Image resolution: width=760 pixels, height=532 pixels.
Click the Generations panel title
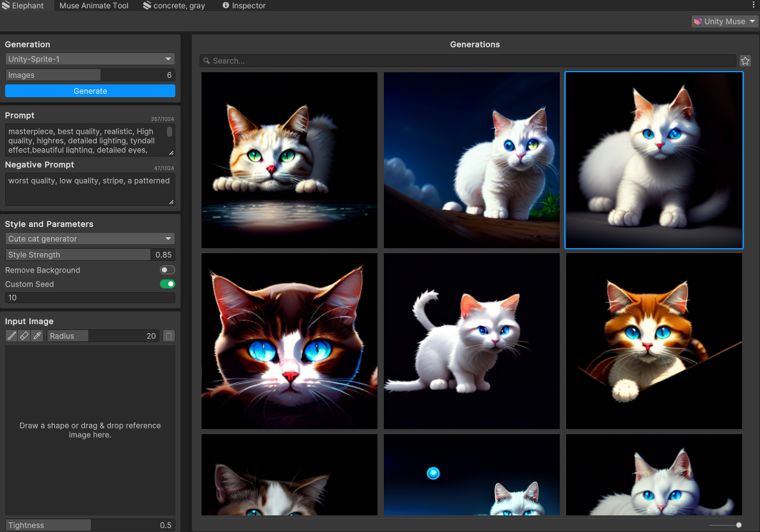(x=475, y=44)
